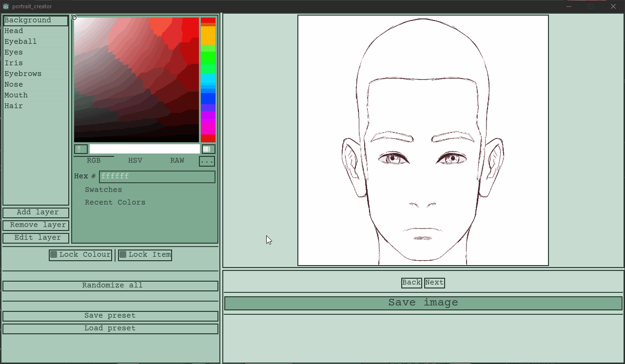Image resolution: width=625 pixels, height=364 pixels.
Task: Click Next to view the next portrait variation
Action: coord(434,283)
